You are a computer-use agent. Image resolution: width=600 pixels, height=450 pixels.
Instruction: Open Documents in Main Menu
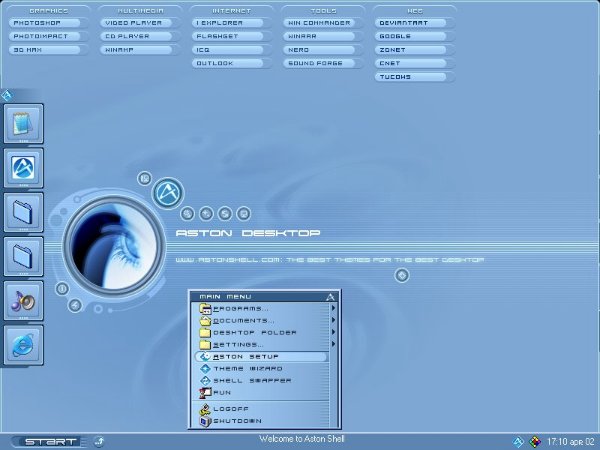(x=263, y=321)
